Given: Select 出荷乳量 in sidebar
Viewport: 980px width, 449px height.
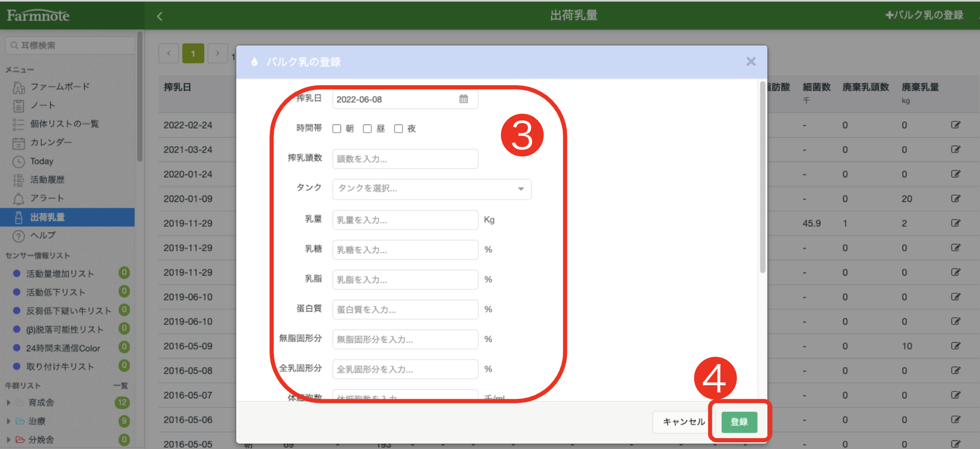Looking at the screenshot, I should [x=67, y=217].
